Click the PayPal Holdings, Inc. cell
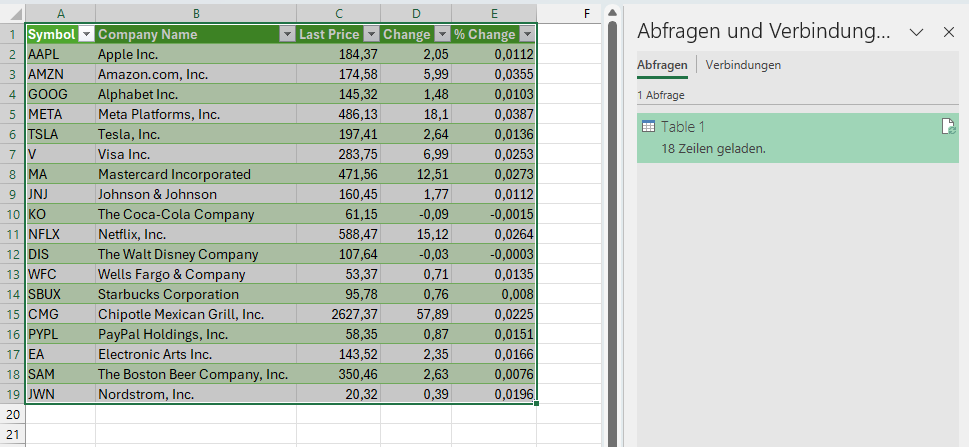 [196, 334]
